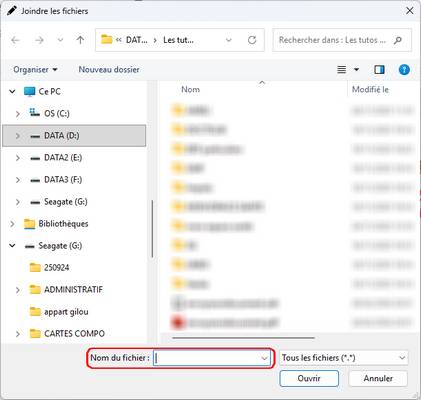The height and width of the screenshot is (400, 421).
Task: Expand the DATA2 (E:) drive
Action: [x=17, y=158]
